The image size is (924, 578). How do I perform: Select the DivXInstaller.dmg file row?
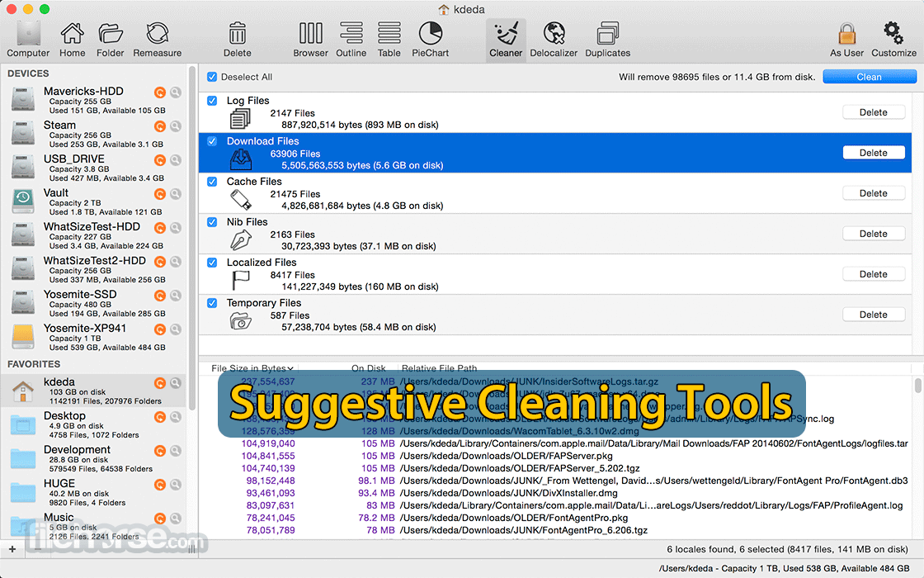[x=557, y=493]
